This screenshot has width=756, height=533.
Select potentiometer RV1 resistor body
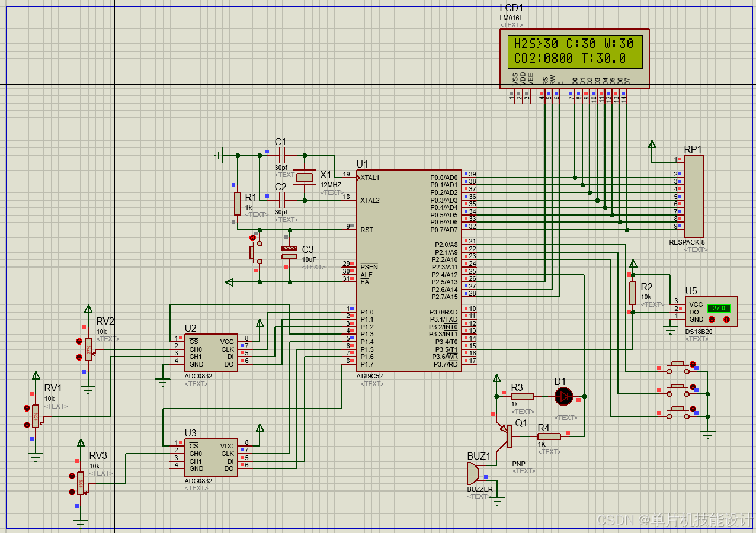[x=36, y=417]
